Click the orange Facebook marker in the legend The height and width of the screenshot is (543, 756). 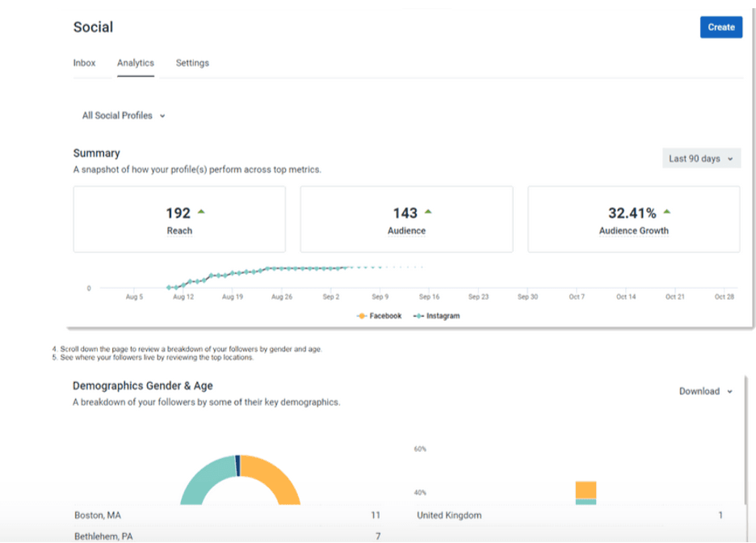point(363,316)
